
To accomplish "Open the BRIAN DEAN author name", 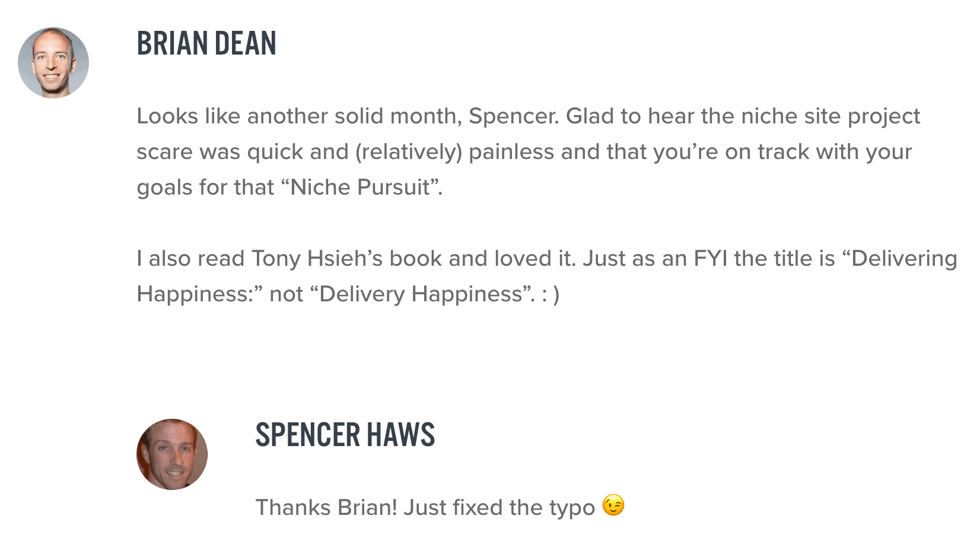I will (206, 43).
